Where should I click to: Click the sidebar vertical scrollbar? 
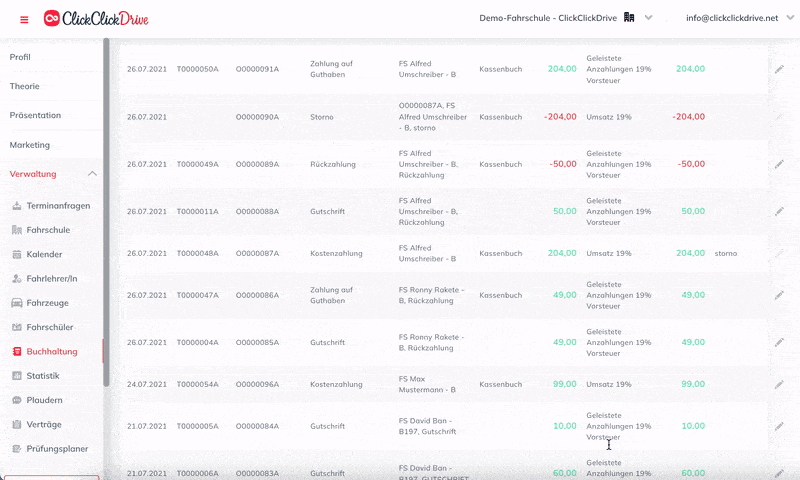[106, 212]
